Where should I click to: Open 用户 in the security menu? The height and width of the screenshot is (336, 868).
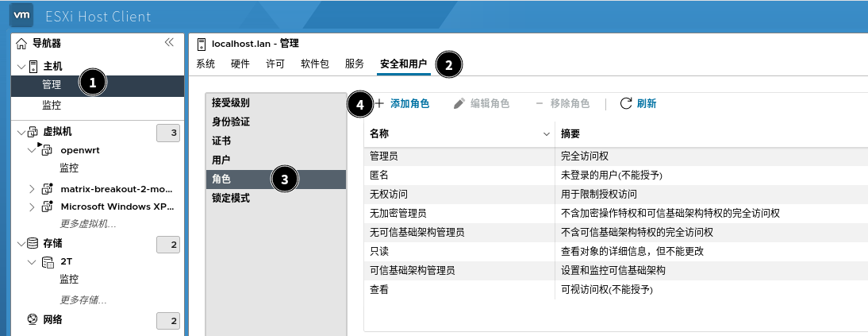click(x=275, y=160)
